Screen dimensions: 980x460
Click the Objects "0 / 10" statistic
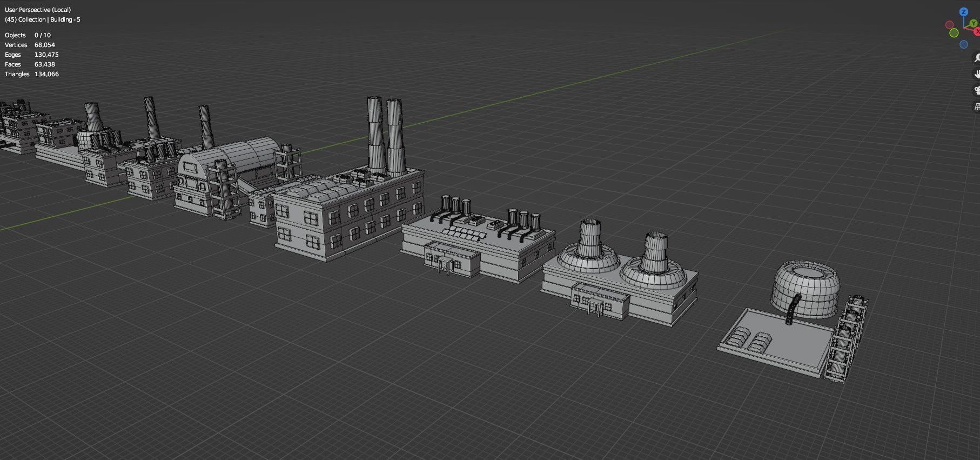click(x=43, y=35)
